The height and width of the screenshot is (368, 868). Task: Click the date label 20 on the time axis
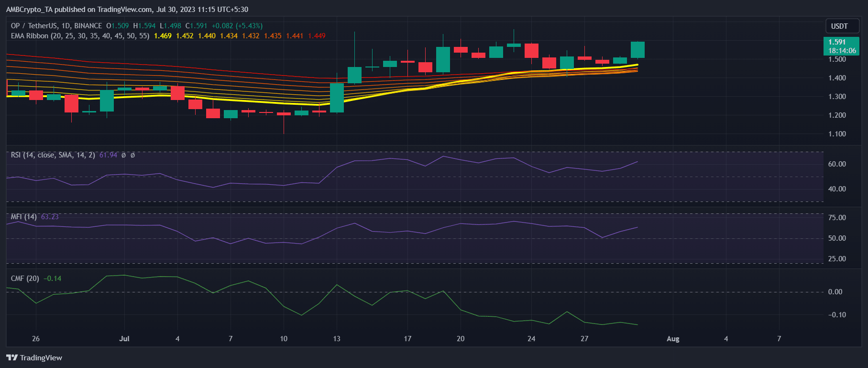[x=461, y=339]
